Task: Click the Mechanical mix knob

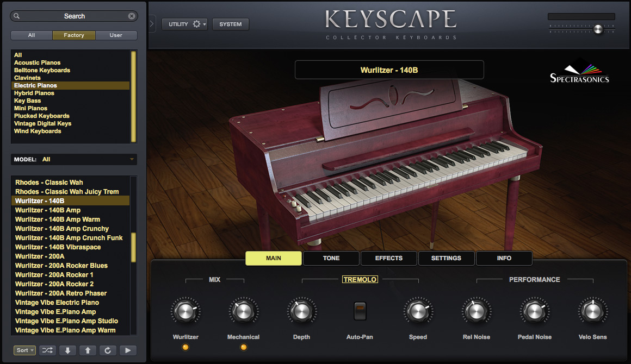Action: (244, 311)
